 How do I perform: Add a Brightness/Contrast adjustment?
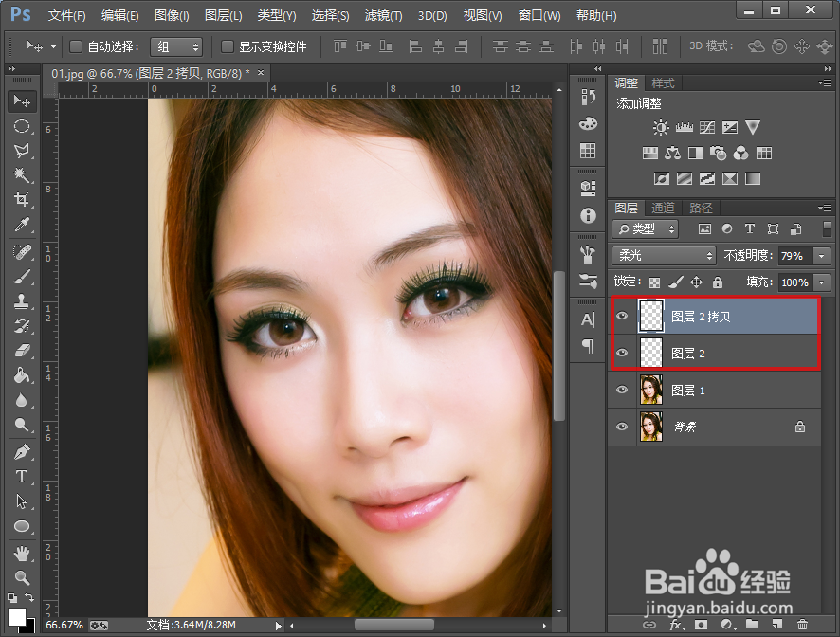click(661, 128)
